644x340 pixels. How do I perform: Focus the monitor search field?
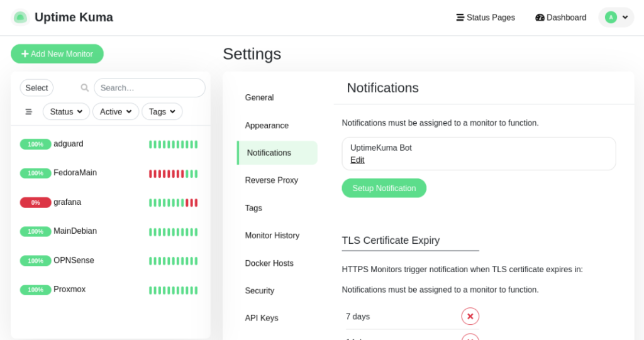tap(150, 88)
